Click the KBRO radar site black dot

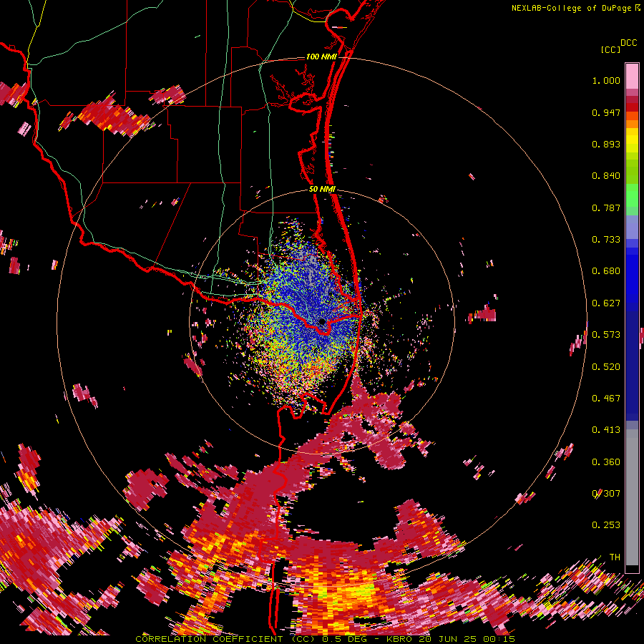[322, 321]
